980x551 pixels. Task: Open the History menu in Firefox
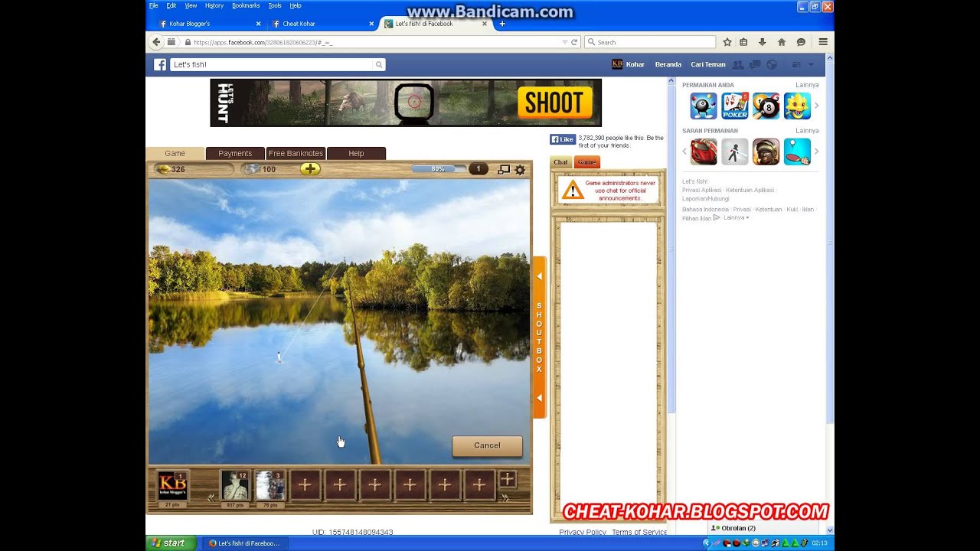pos(214,5)
